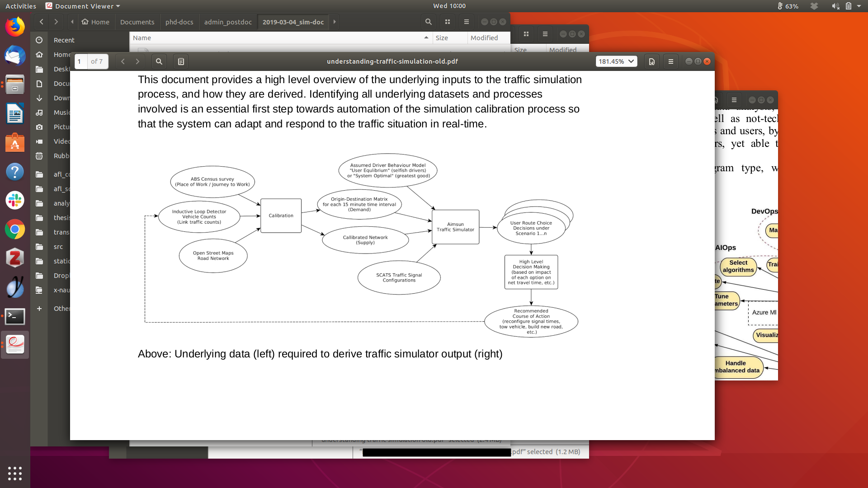Viewport: 868px width, 488px height.
Task: Open find search in document viewer
Action: point(159,61)
